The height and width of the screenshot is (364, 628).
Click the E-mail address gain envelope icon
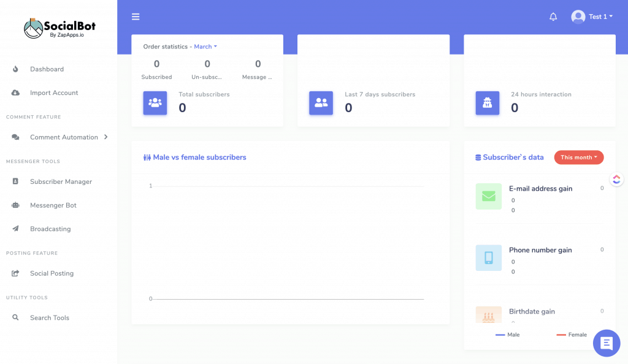coord(489,196)
